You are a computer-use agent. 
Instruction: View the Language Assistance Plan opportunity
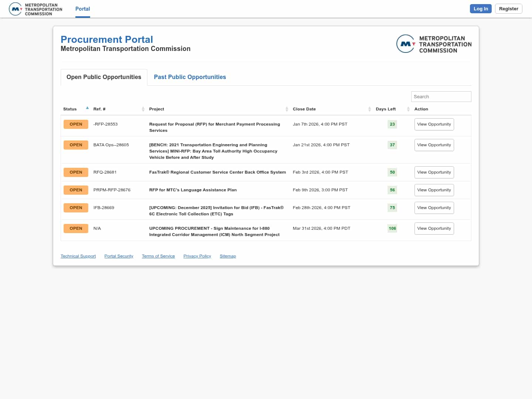point(434,190)
